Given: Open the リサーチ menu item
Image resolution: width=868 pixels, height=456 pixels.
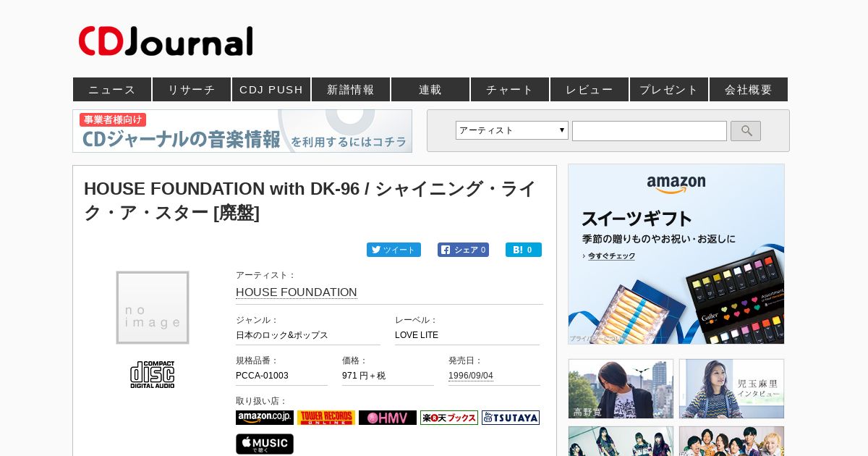Looking at the screenshot, I should (192, 90).
